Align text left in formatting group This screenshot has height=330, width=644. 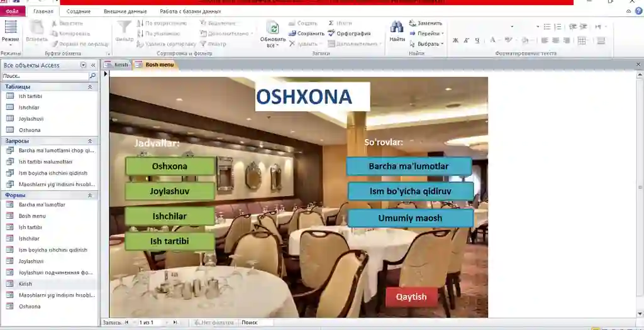[545, 40]
